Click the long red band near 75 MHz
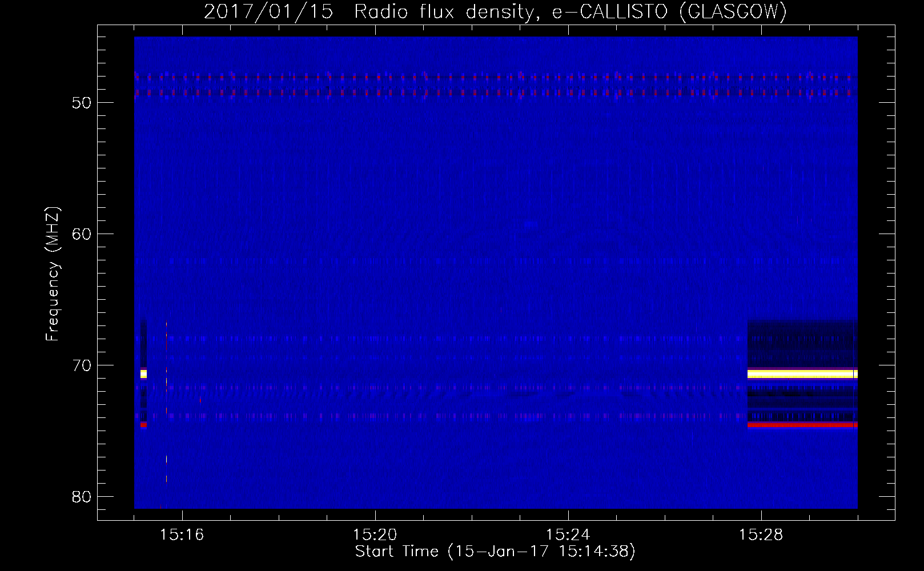This screenshot has width=924, height=571. point(802,425)
